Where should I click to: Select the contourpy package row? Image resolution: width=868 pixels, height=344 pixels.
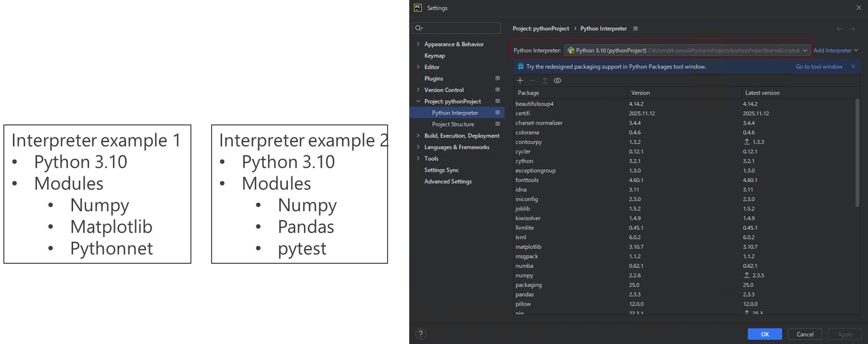click(685, 142)
